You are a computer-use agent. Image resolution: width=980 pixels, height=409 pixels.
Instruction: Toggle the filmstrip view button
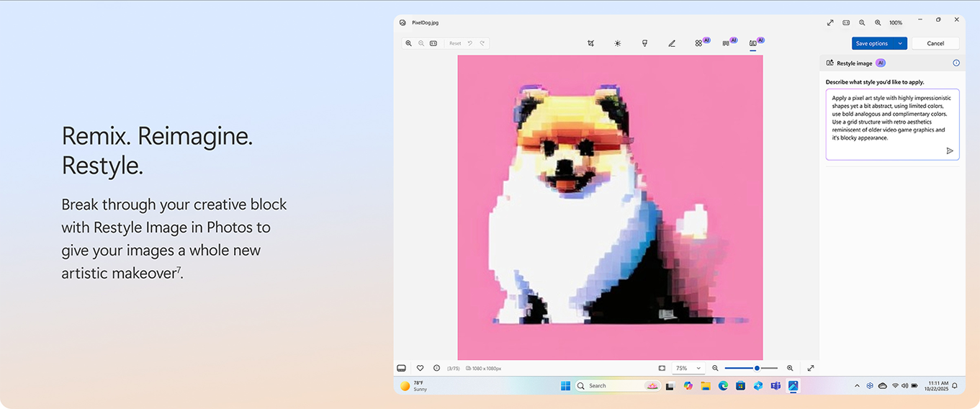(402, 368)
